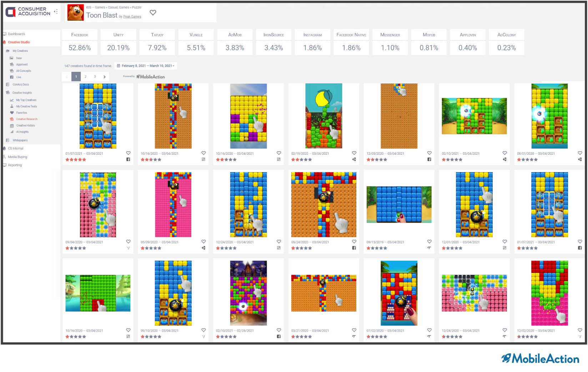Click star rating on the 03/21/2020 creative

(302, 337)
